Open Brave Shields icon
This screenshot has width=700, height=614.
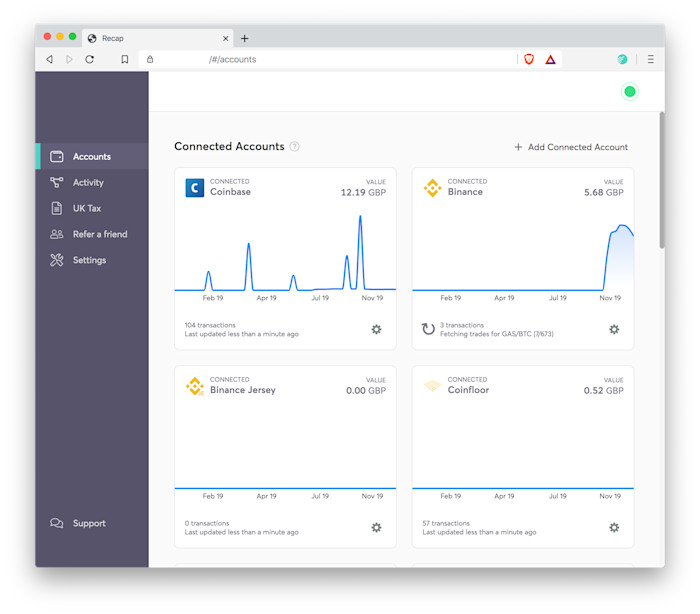point(529,59)
